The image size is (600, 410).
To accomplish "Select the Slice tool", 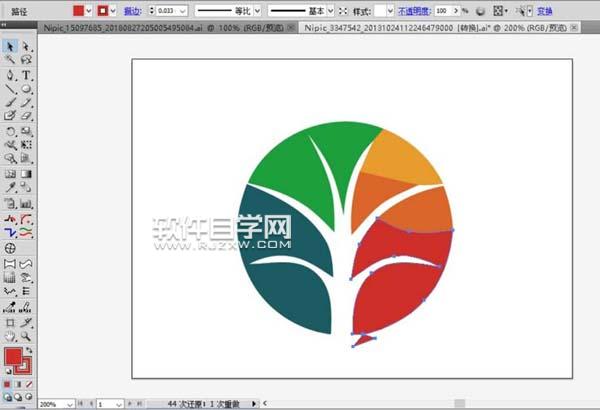I will click(26, 323).
